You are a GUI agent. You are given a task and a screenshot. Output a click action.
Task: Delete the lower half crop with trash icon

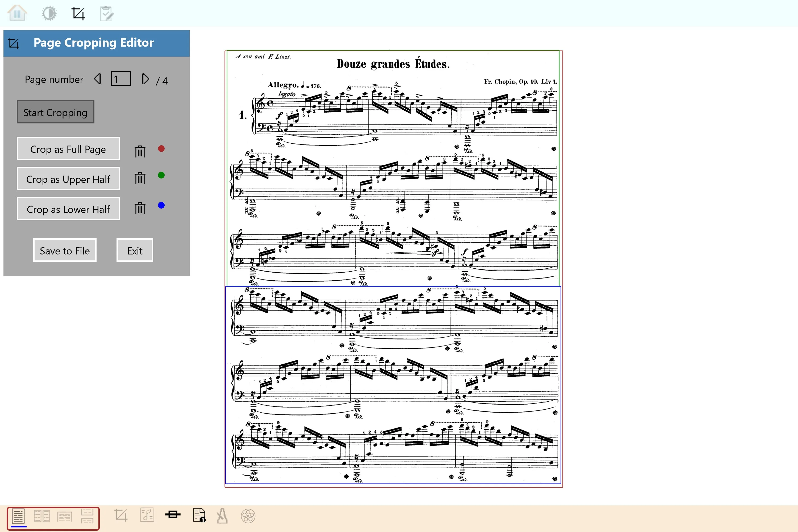[140, 208]
